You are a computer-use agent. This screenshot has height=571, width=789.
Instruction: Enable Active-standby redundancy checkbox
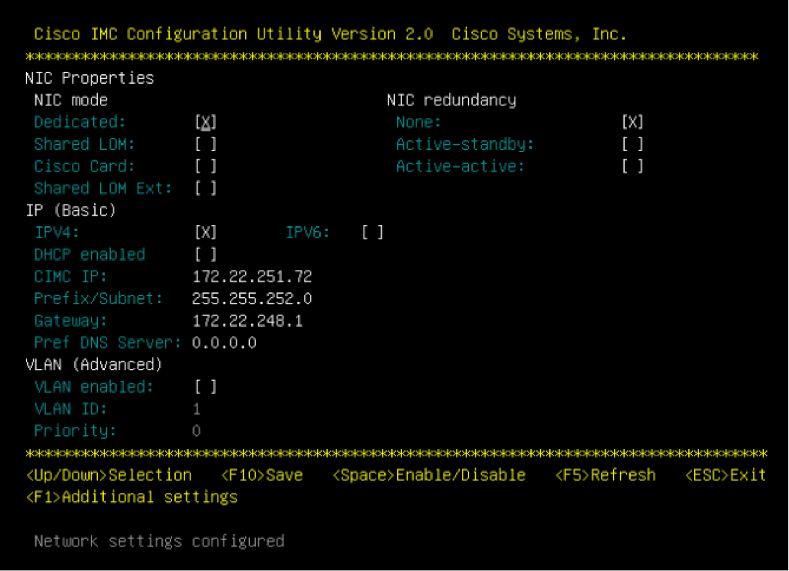(x=633, y=144)
